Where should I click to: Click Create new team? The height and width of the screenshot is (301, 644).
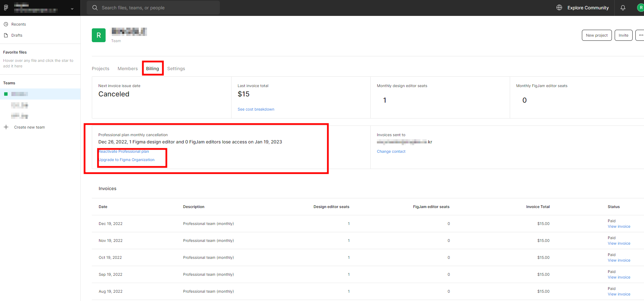29,127
